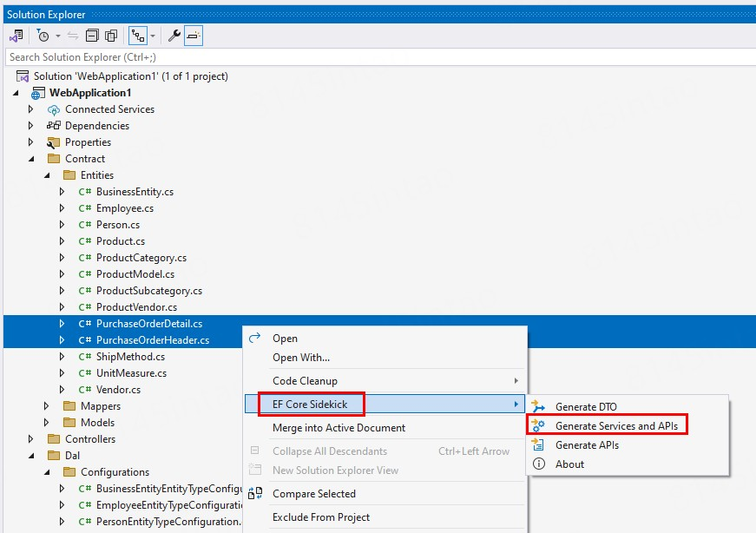Viewport: 756px width, 533px height.
Task: Click Exclude From Project menu entry
Action: coord(321,517)
